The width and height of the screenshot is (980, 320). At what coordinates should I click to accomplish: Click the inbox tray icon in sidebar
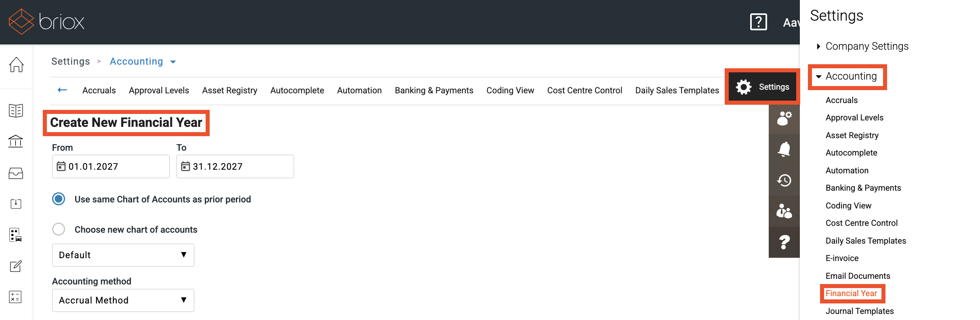[16, 173]
